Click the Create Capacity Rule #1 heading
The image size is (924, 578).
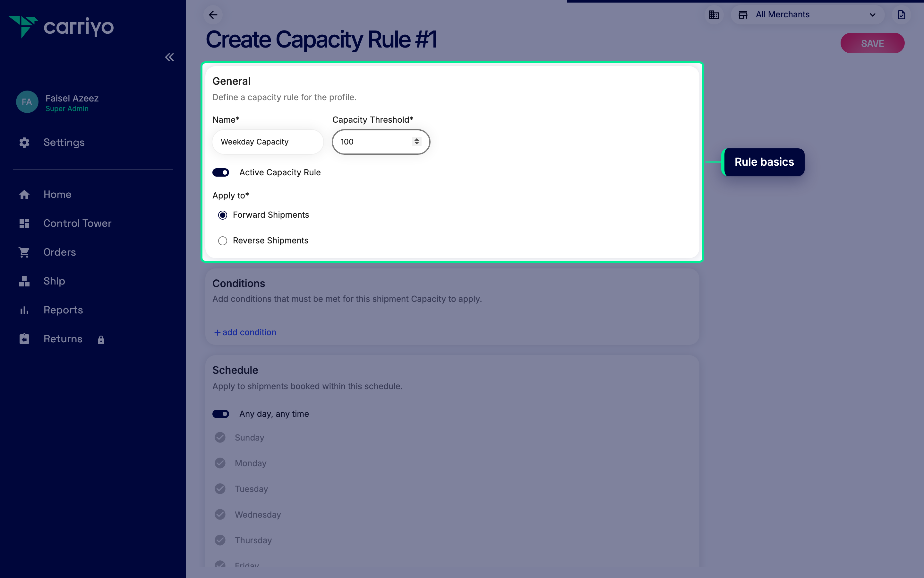pyautogui.click(x=321, y=39)
